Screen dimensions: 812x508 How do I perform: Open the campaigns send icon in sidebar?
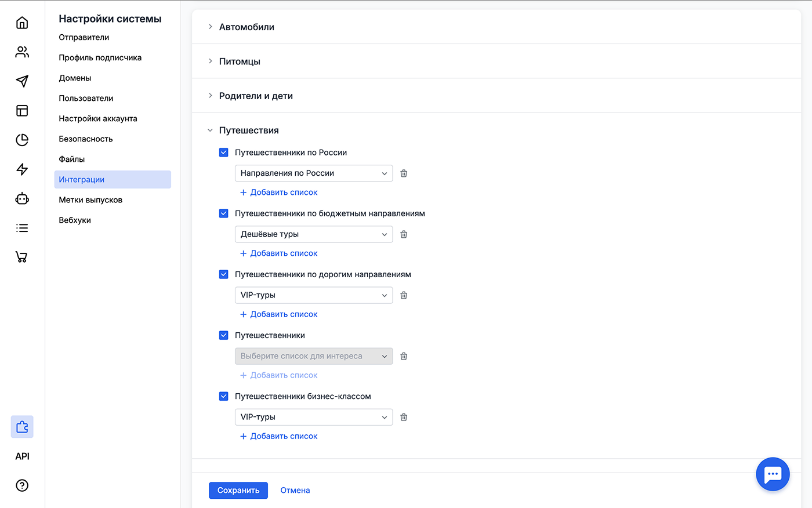click(x=21, y=81)
